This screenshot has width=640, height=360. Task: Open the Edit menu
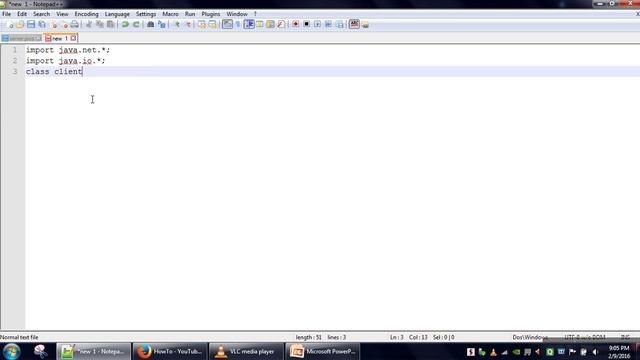coord(22,14)
